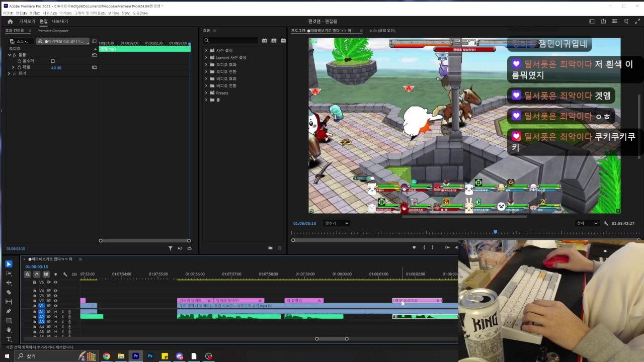Select the Hand tool
The width and height of the screenshot is (644, 362).
[x=9, y=330]
